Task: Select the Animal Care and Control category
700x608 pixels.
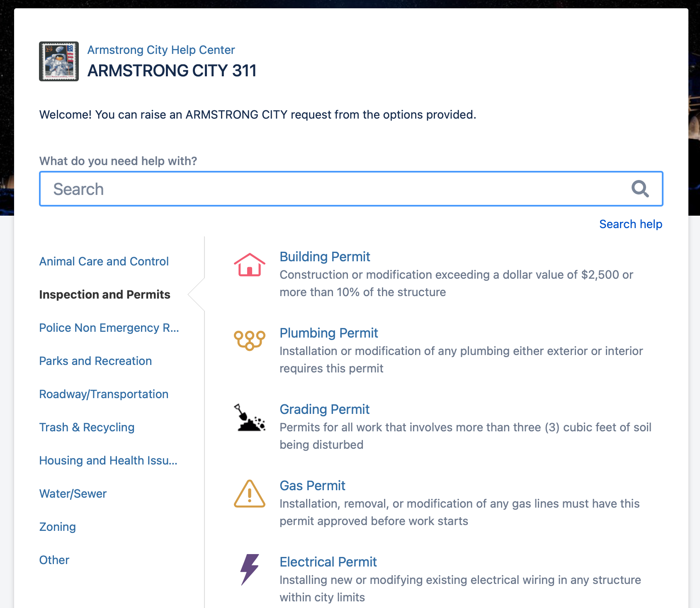Action: pos(104,261)
